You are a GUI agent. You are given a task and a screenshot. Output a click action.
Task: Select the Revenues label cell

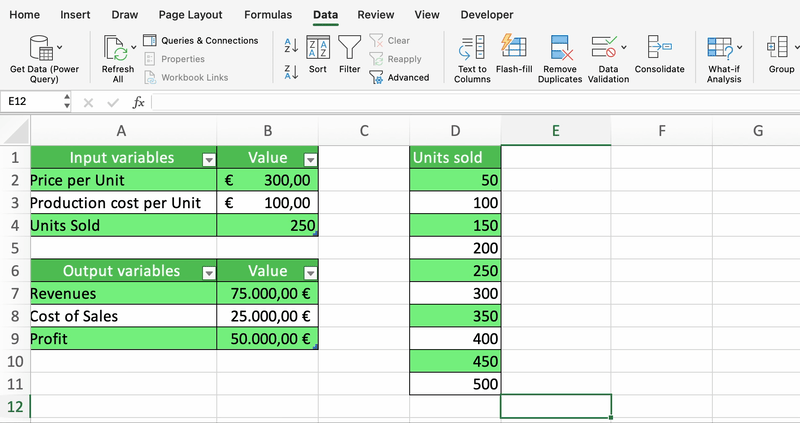pos(123,293)
